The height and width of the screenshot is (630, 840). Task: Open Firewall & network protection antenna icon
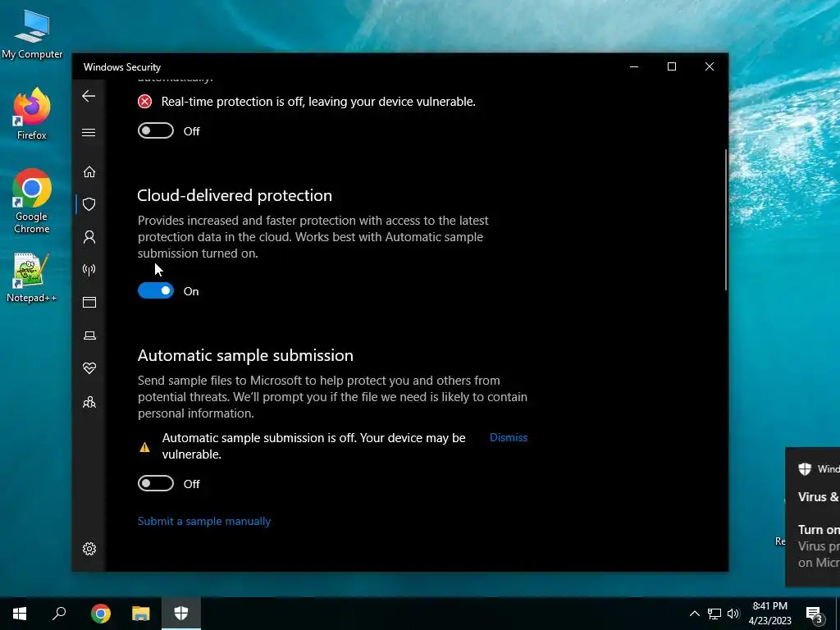(89, 269)
